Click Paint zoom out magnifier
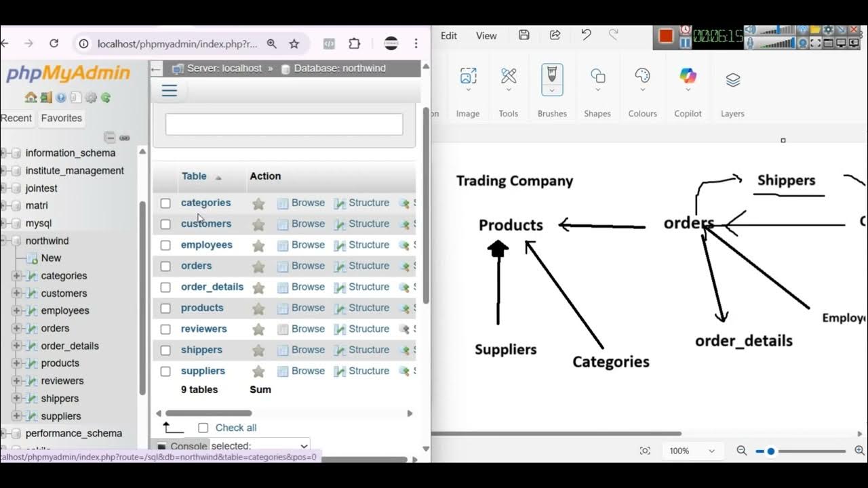This screenshot has width=868, height=488. [742, 451]
